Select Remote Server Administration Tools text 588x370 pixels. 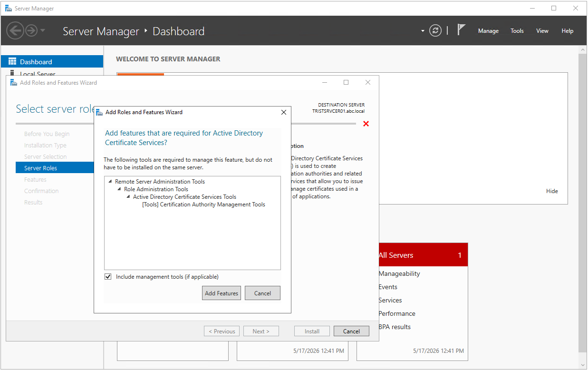[160, 182]
